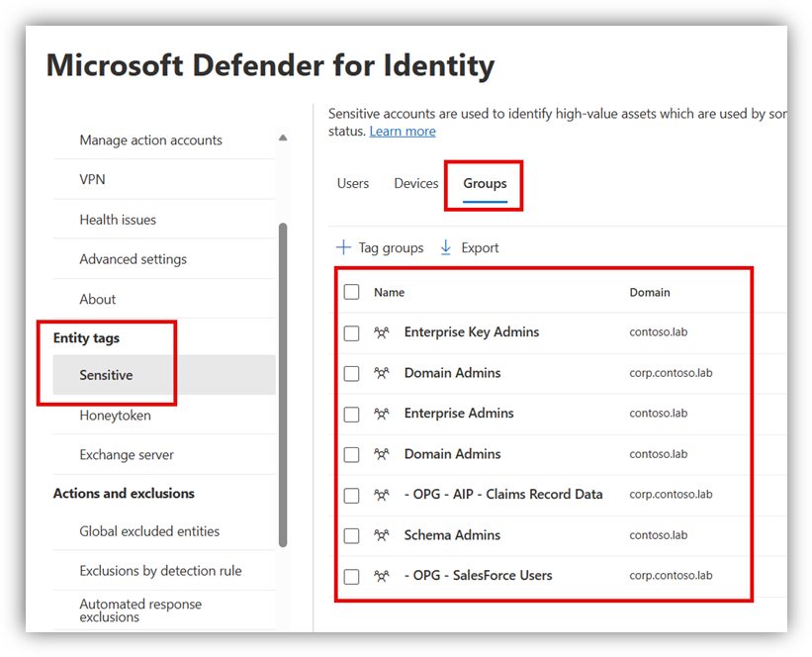
Task: Check the OPG - SalesForce Users checkbox
Action: [x=352, y=576]
